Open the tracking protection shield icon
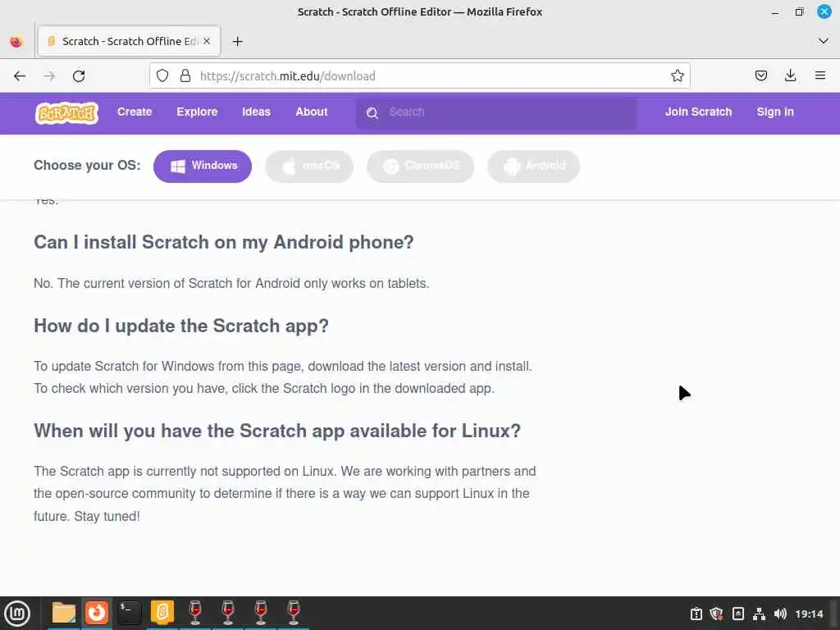Image resolution: width=840 pixels, height=630 pixels. pyautogui.click(x=162, y=76)
